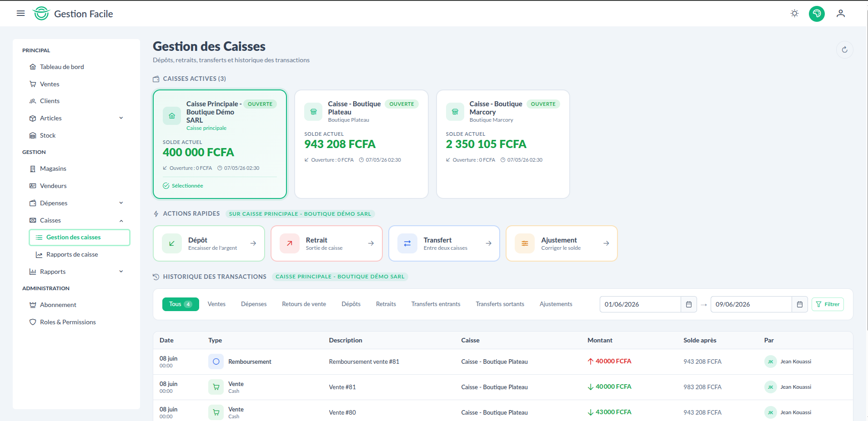Select the Caisse Boutique Plateau card icon

313,112
